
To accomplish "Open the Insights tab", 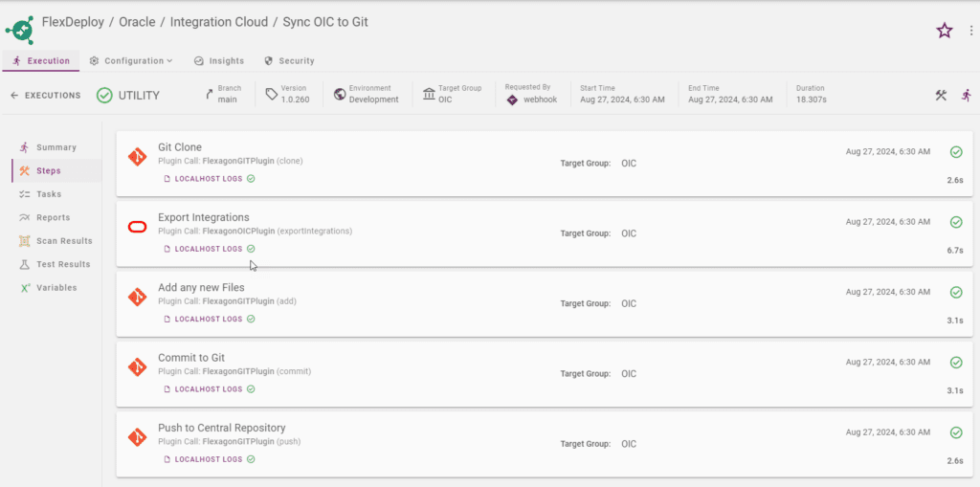I will pyautogui.click(x=219, y=60).
